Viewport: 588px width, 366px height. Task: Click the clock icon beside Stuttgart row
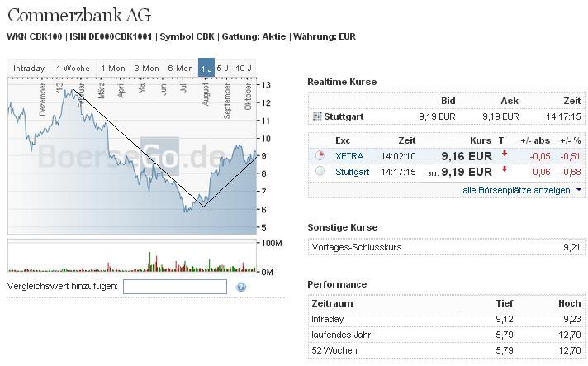click(x=320, y=172)
